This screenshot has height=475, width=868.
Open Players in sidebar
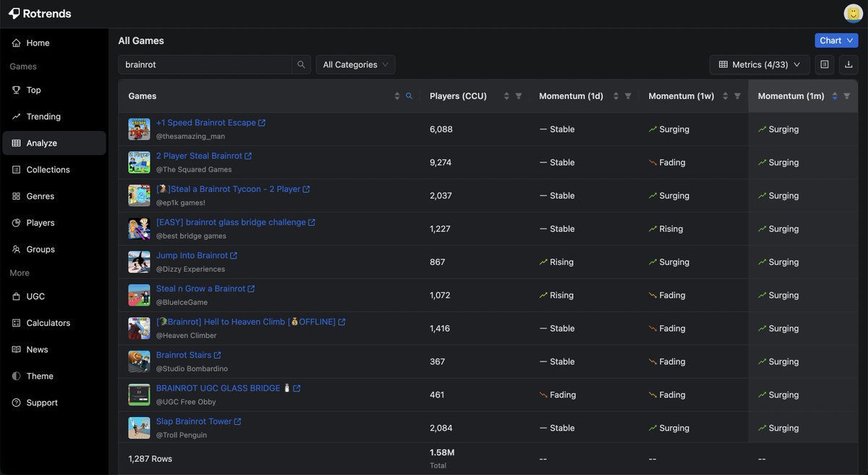coord(54,223)
